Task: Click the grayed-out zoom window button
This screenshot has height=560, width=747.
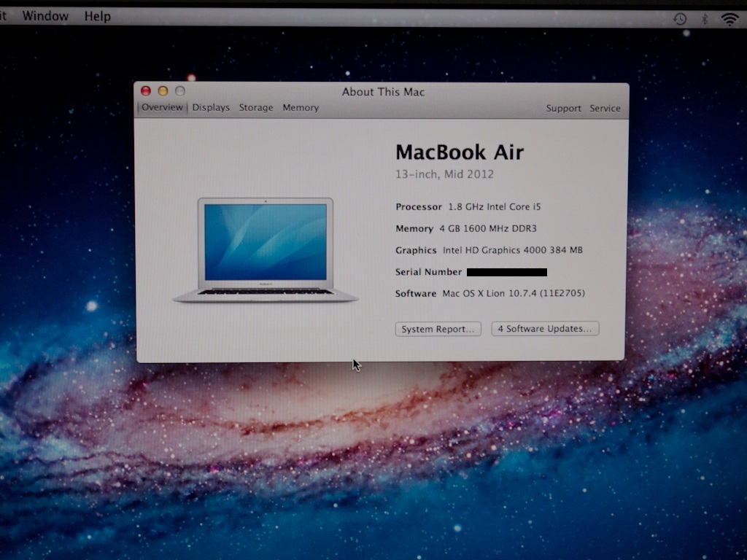Action: 180,91
